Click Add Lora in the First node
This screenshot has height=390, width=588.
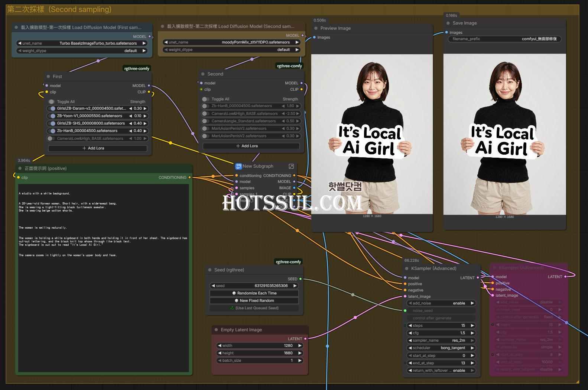point(97,148)
